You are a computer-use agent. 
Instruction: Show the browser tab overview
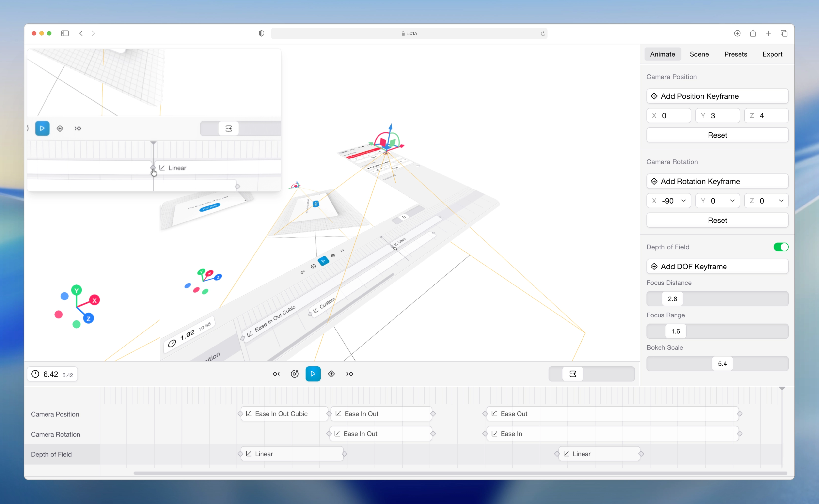784,33
